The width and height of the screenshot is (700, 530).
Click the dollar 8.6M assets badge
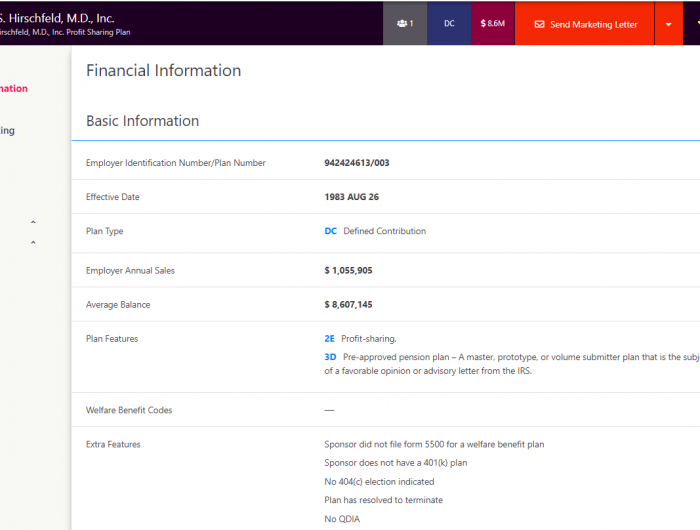492,23
